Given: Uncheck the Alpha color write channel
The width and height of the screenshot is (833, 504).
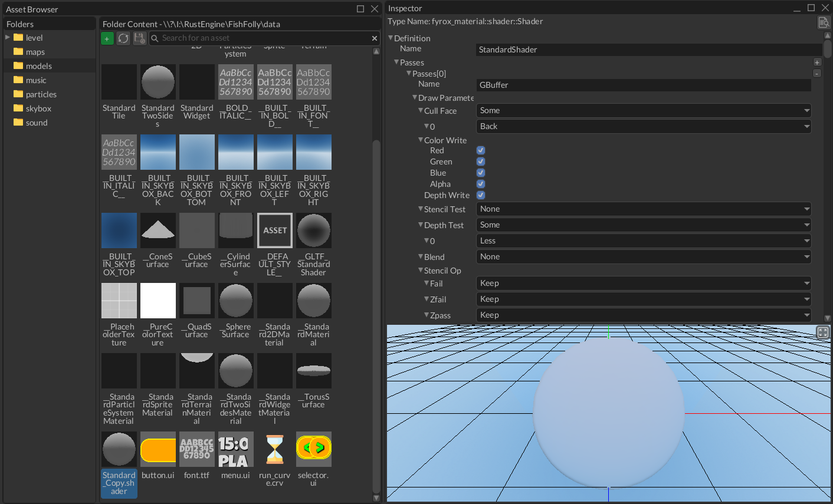Looking at the screenshot, I should click(480, 184).
